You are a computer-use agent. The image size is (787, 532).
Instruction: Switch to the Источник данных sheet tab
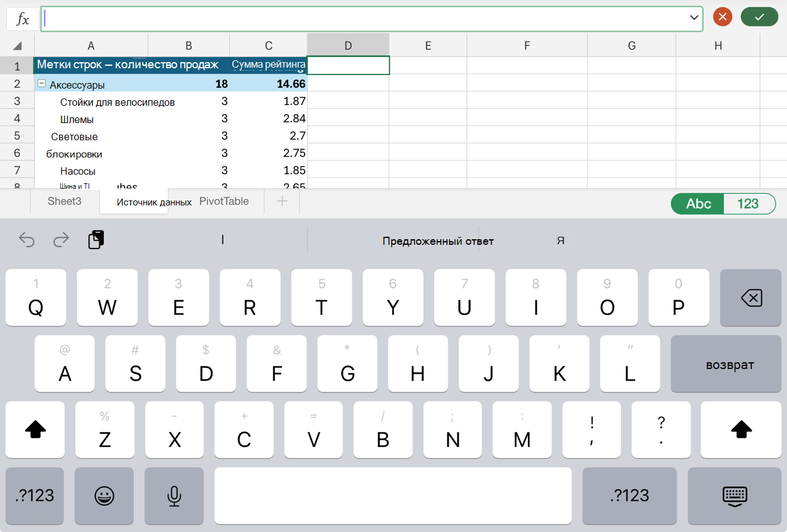(154, 202)
